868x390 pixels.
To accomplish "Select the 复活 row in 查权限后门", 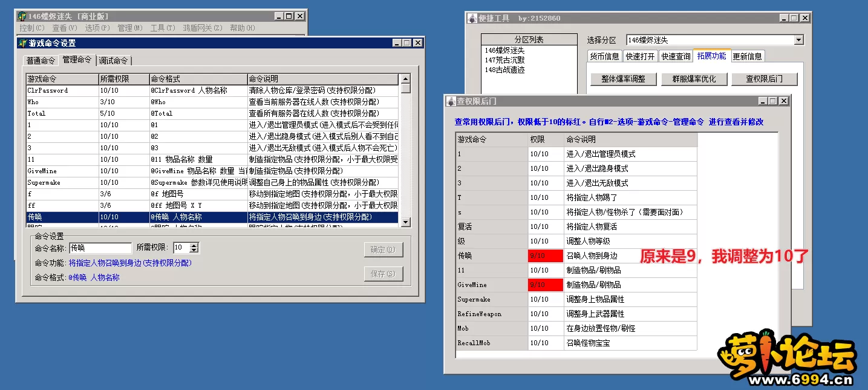I will tap(576, 226).
